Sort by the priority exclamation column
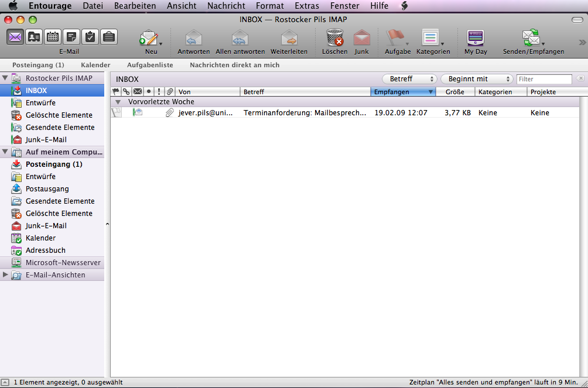588x388 pixels. pos(159,92)
